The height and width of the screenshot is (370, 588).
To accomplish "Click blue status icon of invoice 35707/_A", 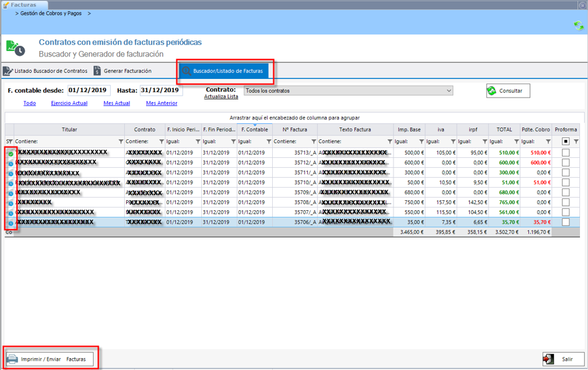I will pos(11,213).
